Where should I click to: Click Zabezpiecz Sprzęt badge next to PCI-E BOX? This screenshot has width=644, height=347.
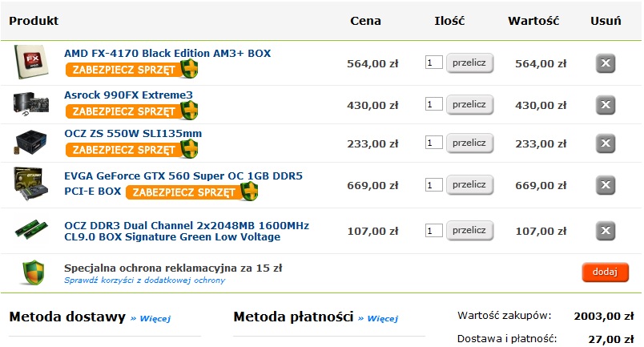coord(191,192)
